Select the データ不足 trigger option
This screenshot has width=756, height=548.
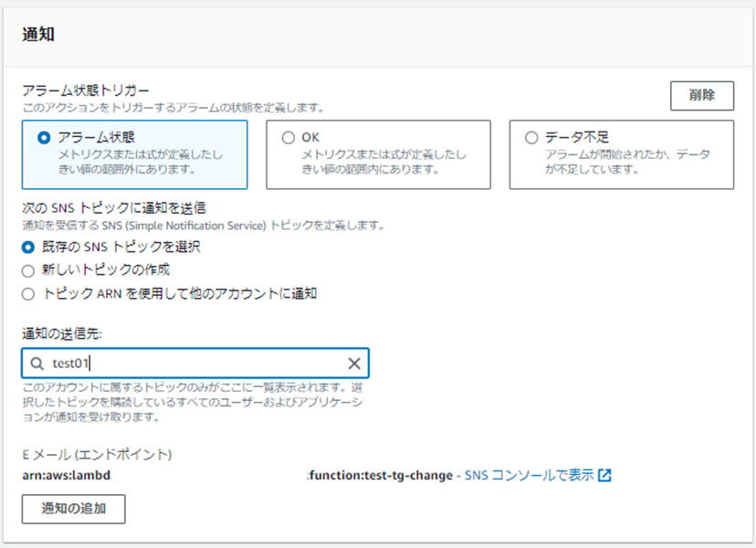(x=531, y=138)
